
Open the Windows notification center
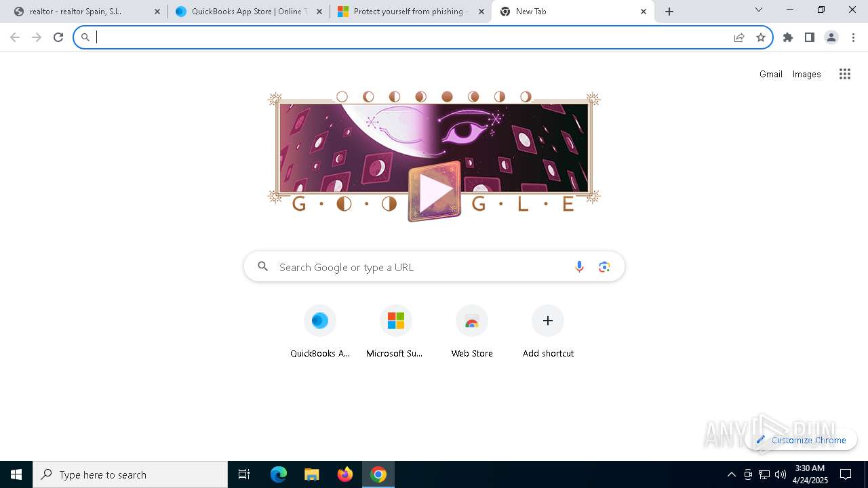(846, 474)
